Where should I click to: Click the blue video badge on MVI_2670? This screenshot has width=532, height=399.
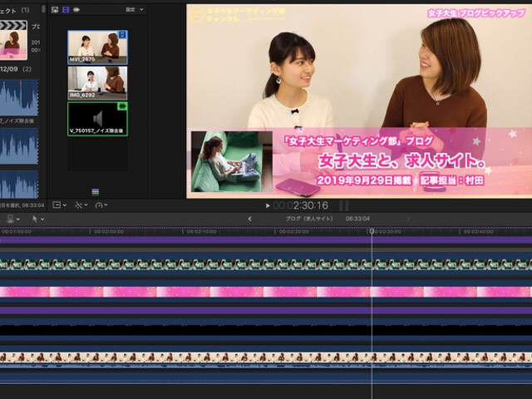122,35
